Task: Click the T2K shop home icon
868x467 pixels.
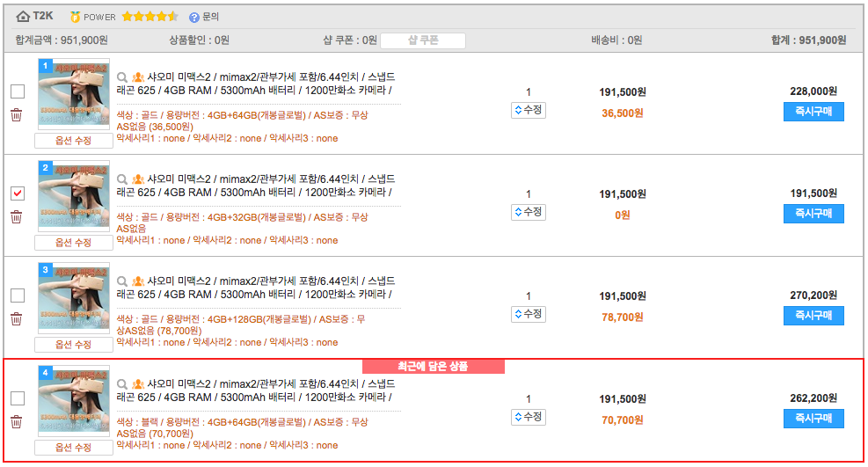Action: pos(23,16)
